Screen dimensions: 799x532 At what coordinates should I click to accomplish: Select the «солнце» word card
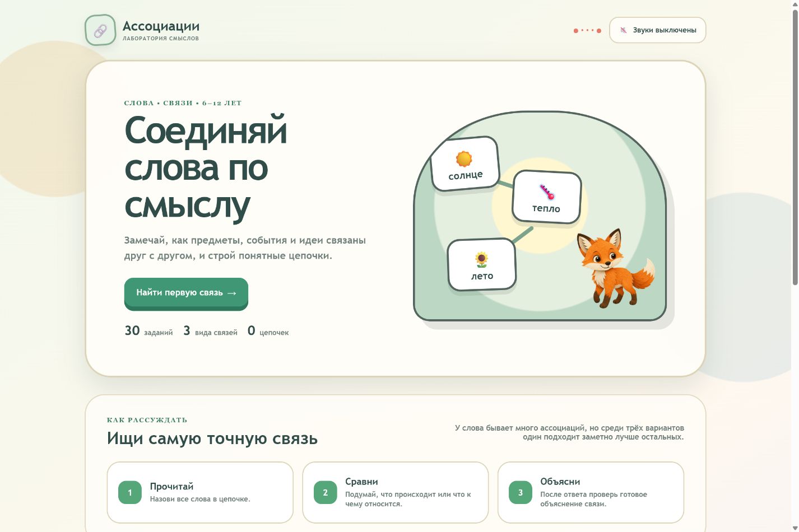pos(465,164)
